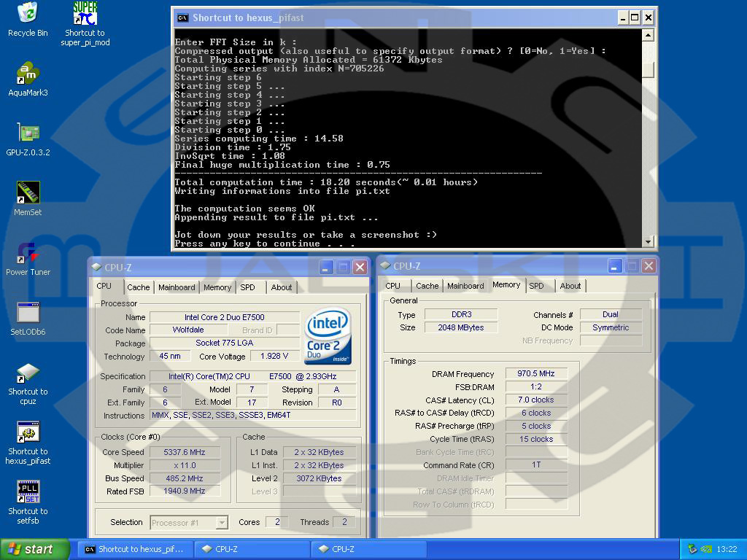Click the CAS# Latency value 7.0 clocks

point(536,400)
